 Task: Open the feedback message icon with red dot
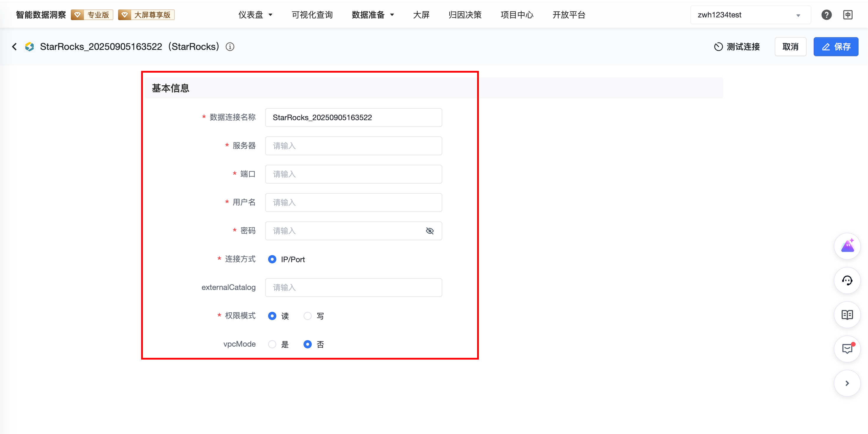[x=847, y=349]
